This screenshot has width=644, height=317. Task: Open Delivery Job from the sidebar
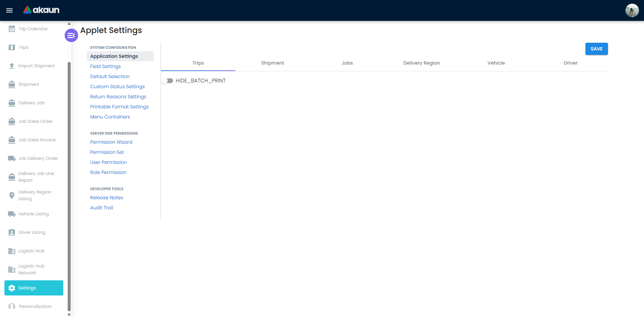click(x=12, y=103)
